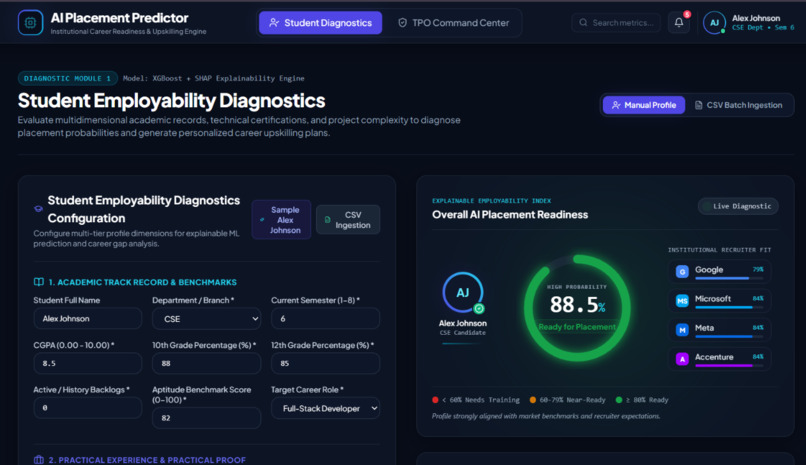This screenshot has width=806, height=465.
Task: Click the 12th Grade Percentage field
Action: [325, 363]
